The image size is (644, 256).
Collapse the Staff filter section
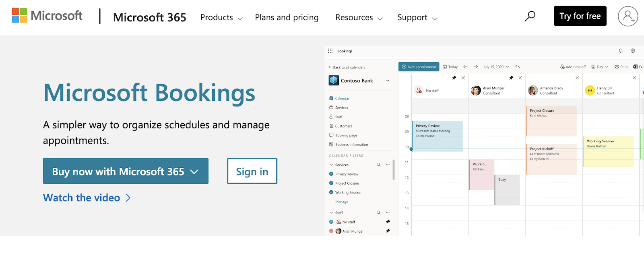click(331, 212)
